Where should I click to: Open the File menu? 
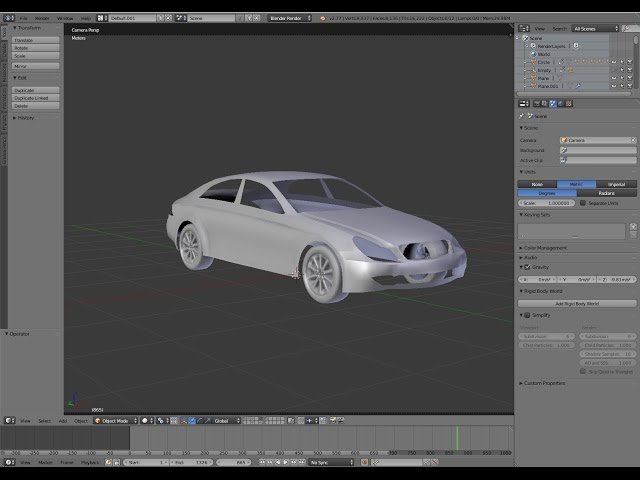(24, 18)
